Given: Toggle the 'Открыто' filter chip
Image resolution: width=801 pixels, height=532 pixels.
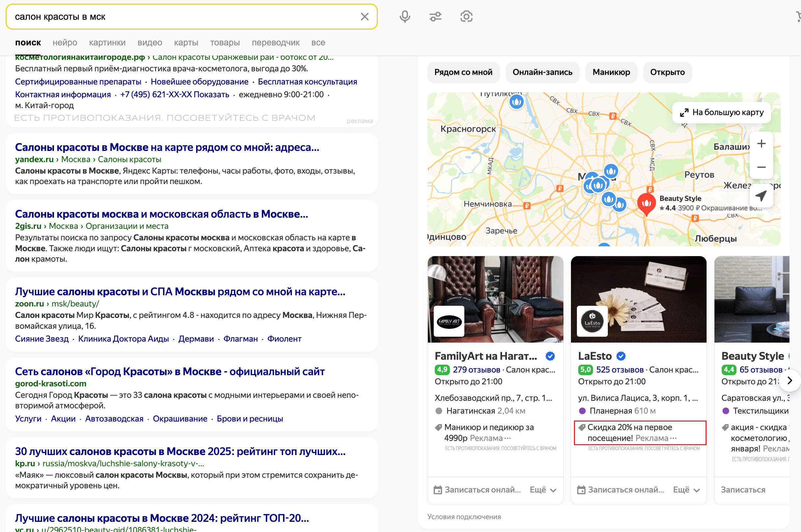Looking at the screenshot, I should click(x=667, y=72).
